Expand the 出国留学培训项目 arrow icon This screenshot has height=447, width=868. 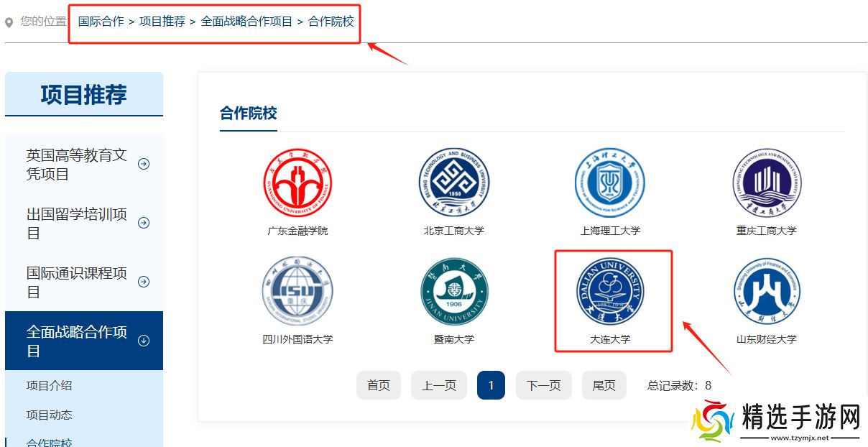click(144, 223)
